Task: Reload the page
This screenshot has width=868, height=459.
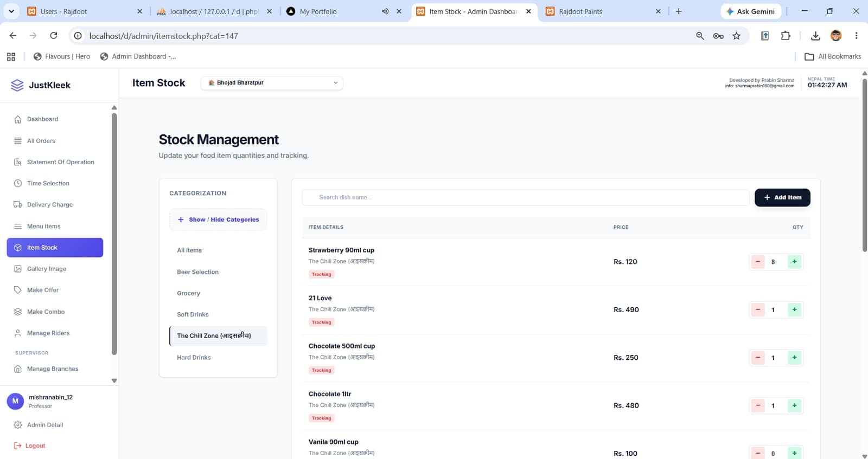Action: (54, 36)
